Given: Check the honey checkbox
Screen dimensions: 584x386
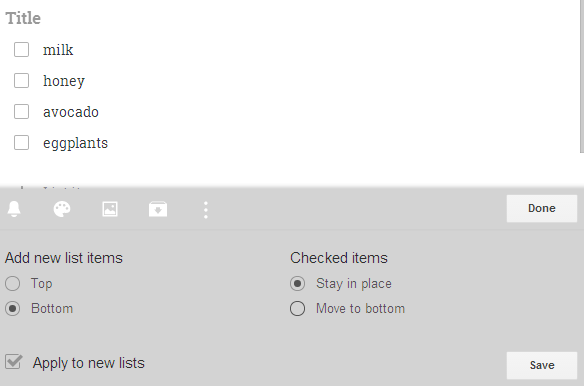Looking at the screenshot, I should [x=21, y=80].
